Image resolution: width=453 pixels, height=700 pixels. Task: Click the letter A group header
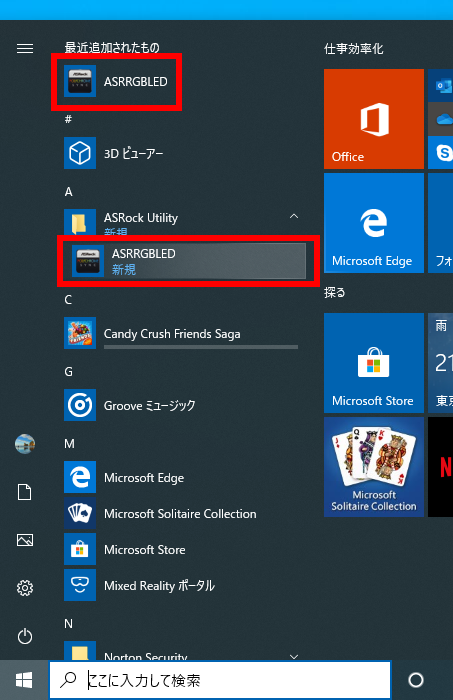(x=68, y=192)
